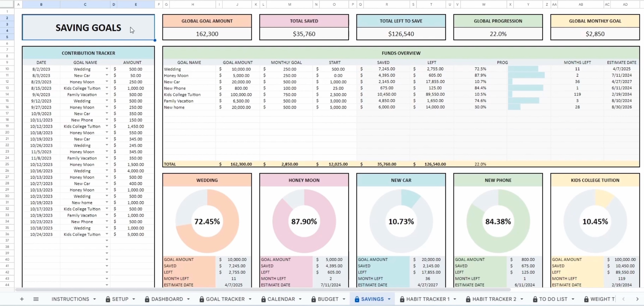Switch to the GOAL TRACKER sheet tab
The width and height of the screenshot is (644, 306).
pos(225,299)
